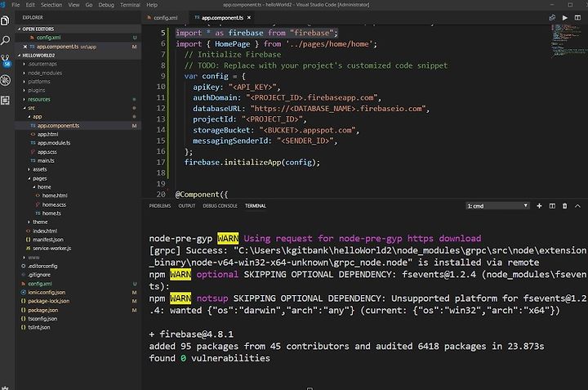
Task: Split the editor with the split icon
Action: point(577,18)
